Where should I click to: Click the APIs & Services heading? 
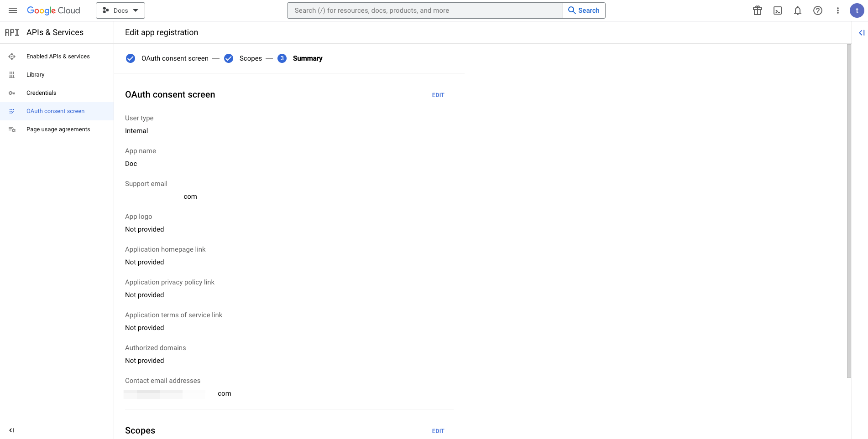click(x=55, y=32)
